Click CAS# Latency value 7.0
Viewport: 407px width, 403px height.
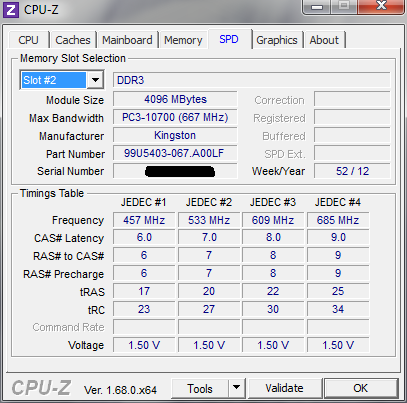209,238
